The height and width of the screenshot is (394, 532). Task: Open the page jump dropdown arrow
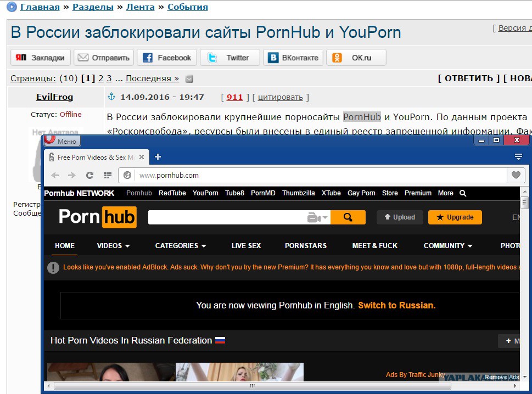189,78
